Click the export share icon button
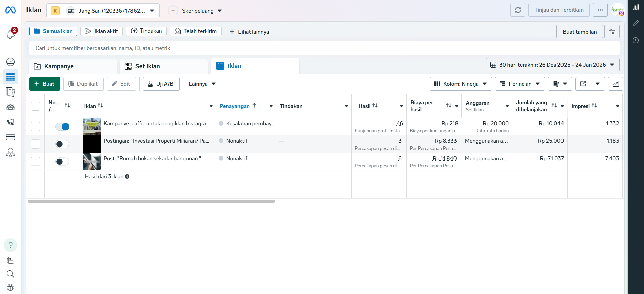 click(x=583, y=84)
